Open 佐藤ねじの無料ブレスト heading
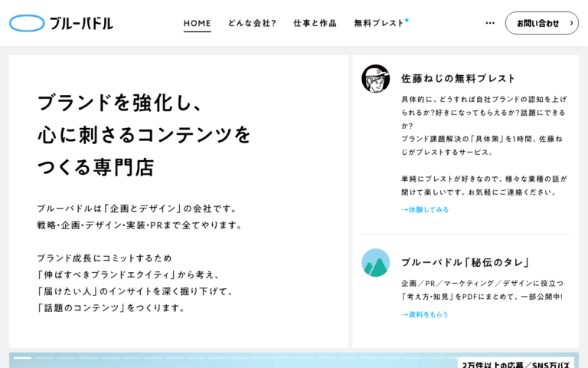Viewport: 588px width, 368px height. click(458, 78)
